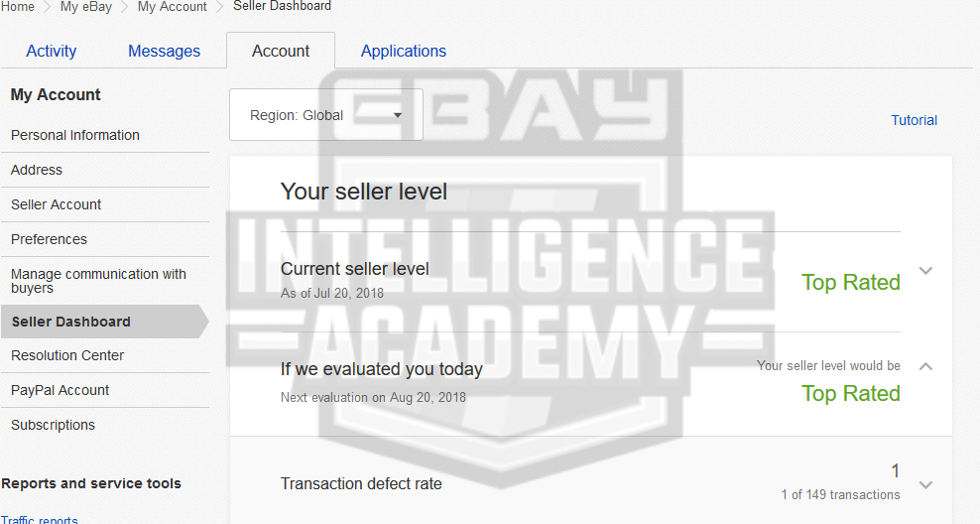The height and width of the screenshot is (524, 980).
Task: Select Seller Dashboard in sidebar
Action: 71,322
